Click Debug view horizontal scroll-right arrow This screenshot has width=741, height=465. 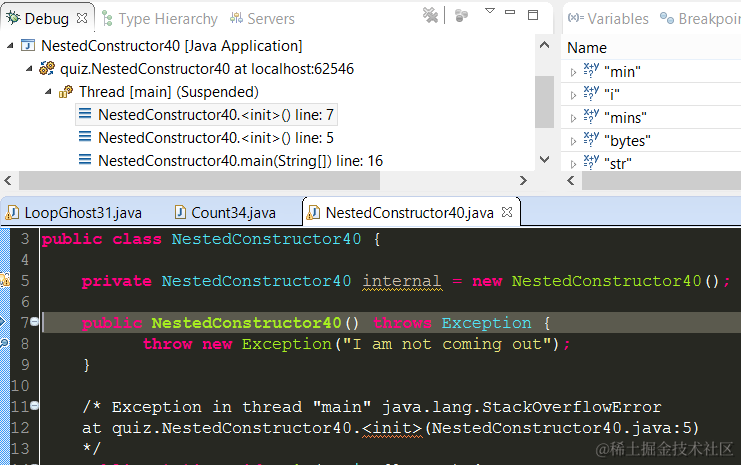pos(523,180)
